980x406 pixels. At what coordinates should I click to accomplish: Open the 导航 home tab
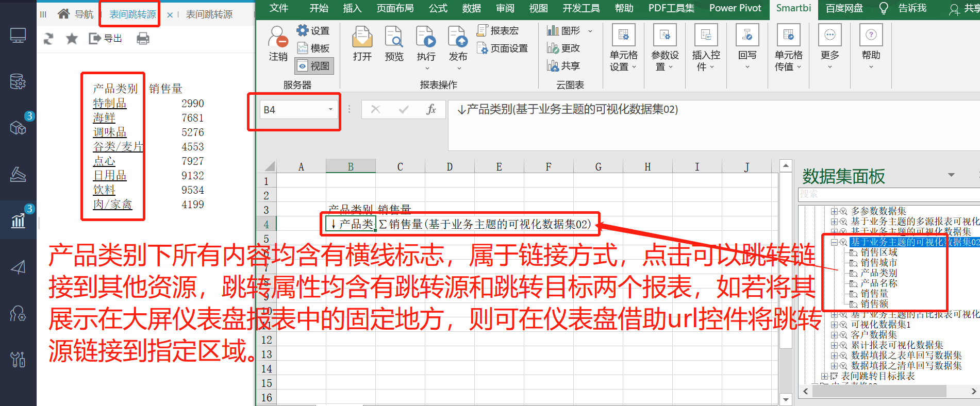click(75, 14)
